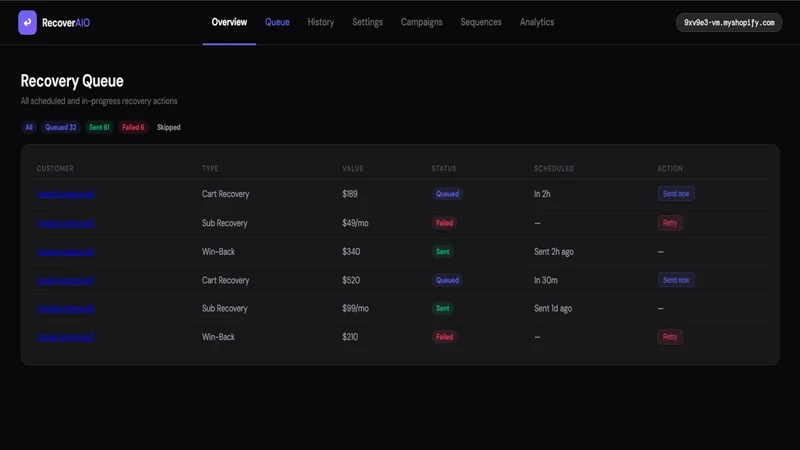The image size is (800, 450).
Task: Click the 9xv9e3-vm.myshopify.com store badge
Action: point(729,22)
